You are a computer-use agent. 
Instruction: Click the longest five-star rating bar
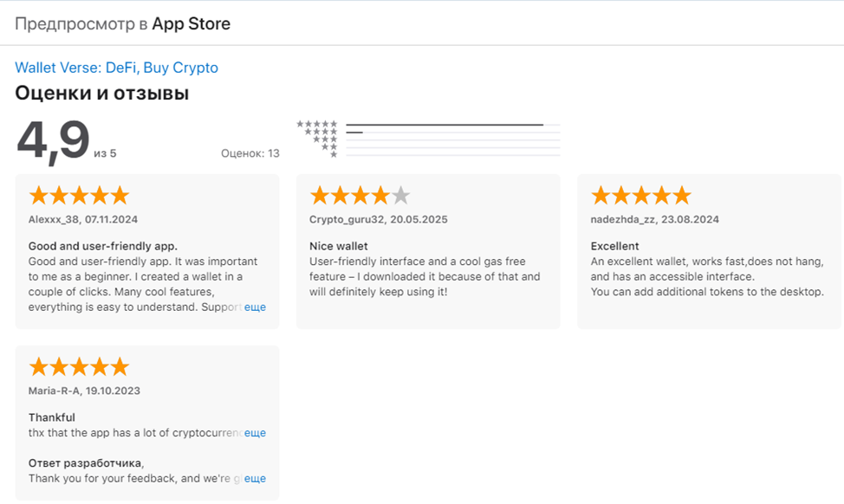click(x=444, y=125)
